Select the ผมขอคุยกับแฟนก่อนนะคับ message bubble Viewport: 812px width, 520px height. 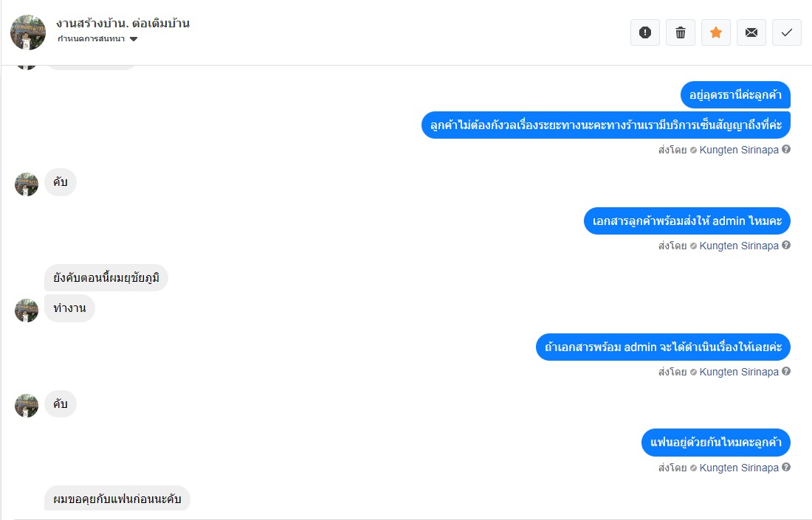117,499
